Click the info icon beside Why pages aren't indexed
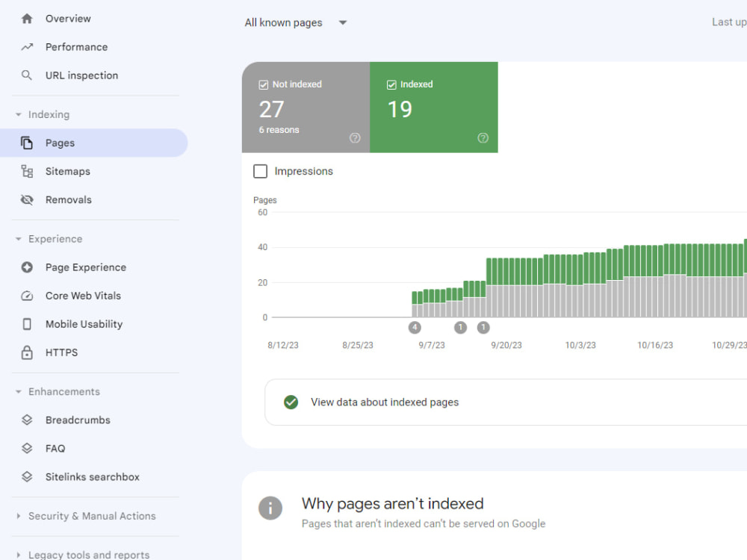 (x=270, y=508)
